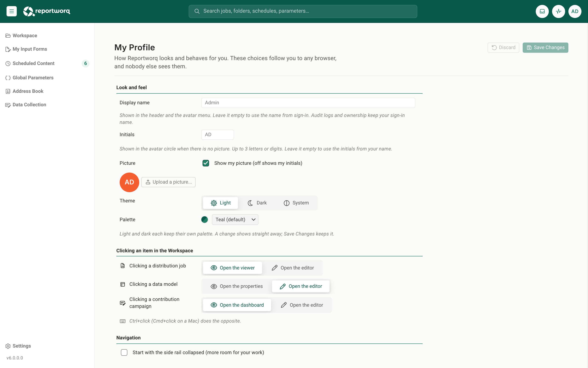Set data model to Open the properties

tap(237, 286)
